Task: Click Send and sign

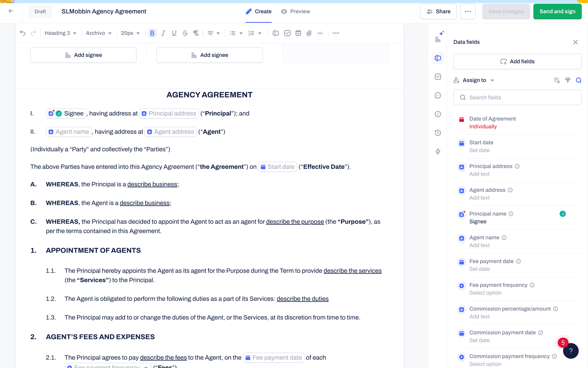Action: 557,11
